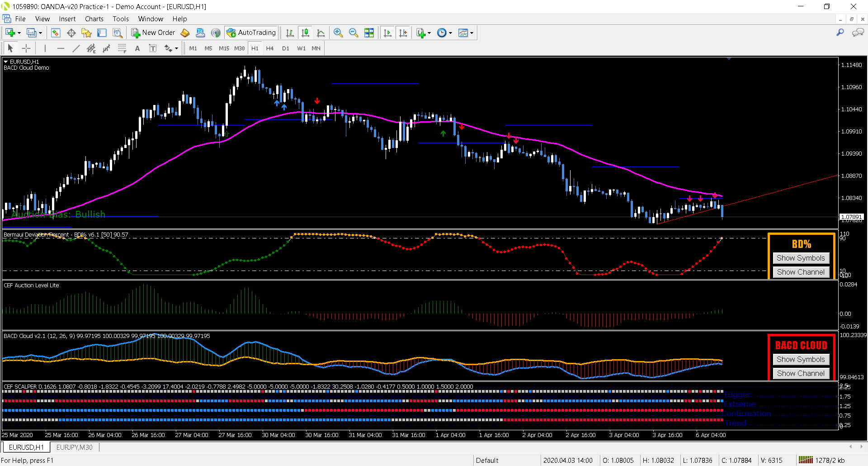This screenshot has width=868, height=466.
Task: Open the Insert menu
Action: click(x=67, y=19)
